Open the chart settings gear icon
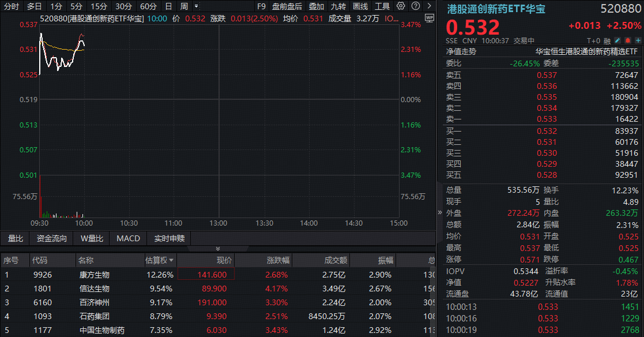644x337 pixels. (401, 6)
